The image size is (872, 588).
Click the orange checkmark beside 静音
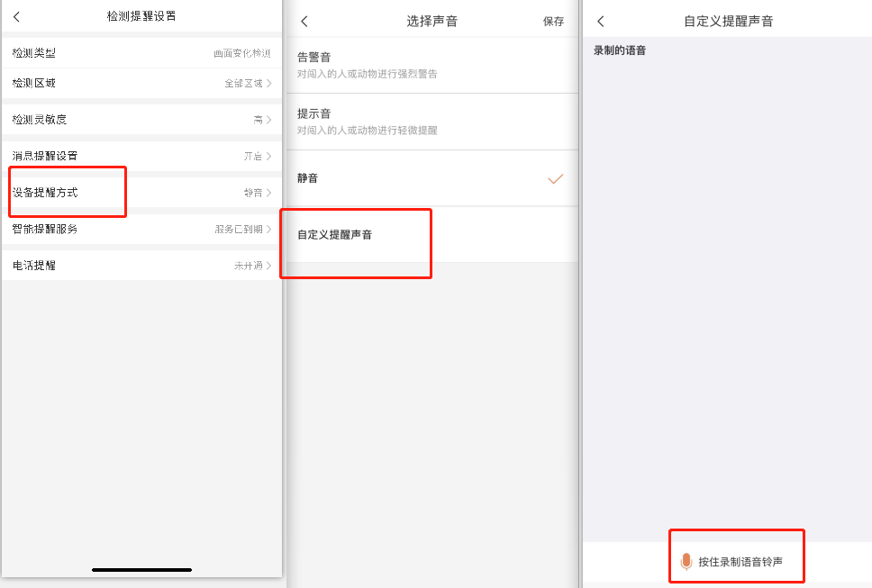(x=556, y=178)
